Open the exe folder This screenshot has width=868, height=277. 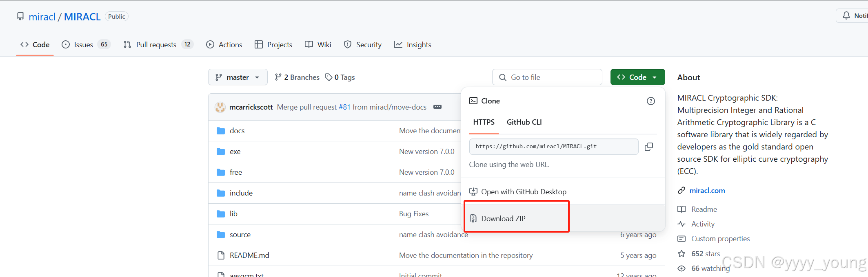tap(235, 151)
